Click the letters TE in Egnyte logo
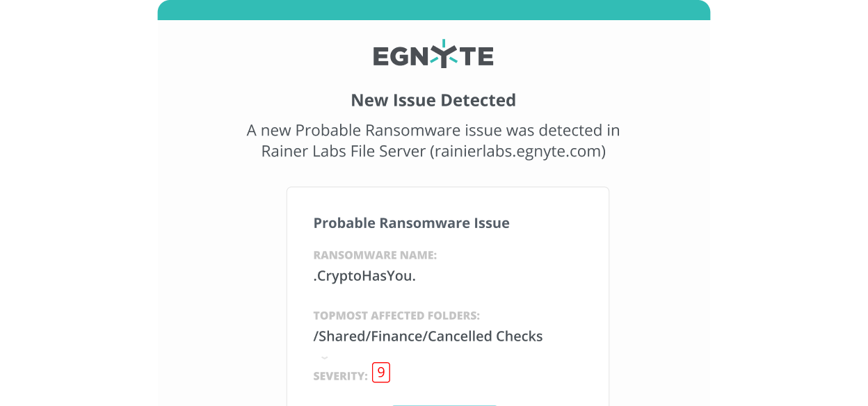The image size is (868, 406). point(476,56)
